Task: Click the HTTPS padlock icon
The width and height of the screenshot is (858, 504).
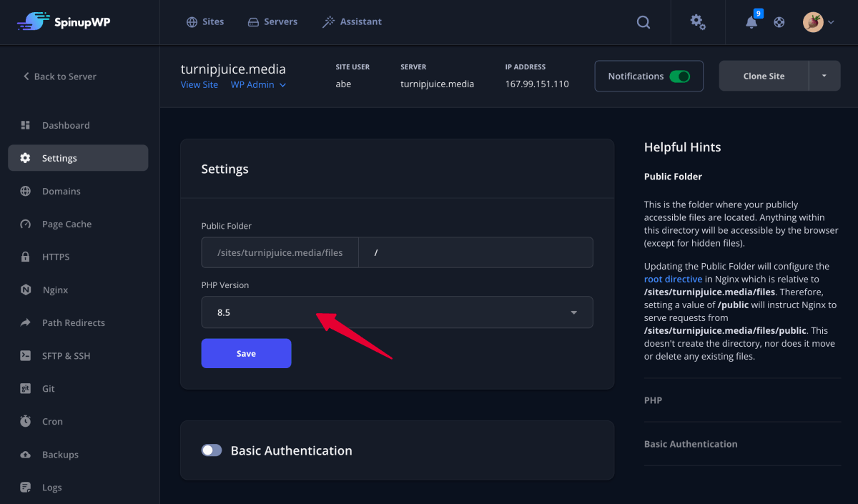Action: pos(26,257)
